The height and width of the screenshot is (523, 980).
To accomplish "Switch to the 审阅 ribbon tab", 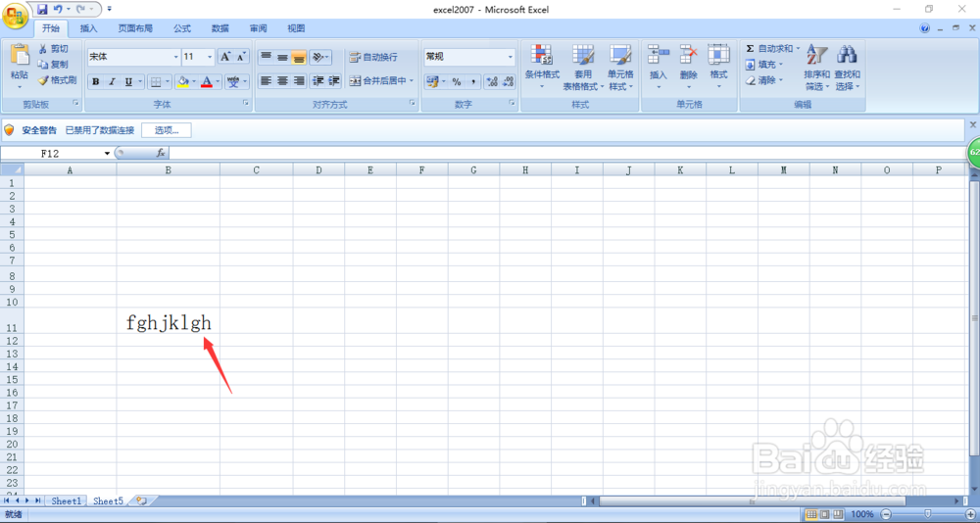I will [x=258, y=28].
